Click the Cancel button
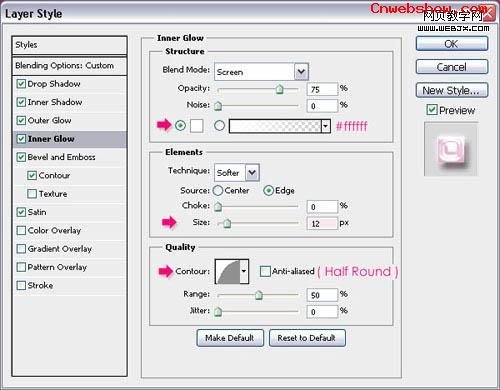 point(452,67)
